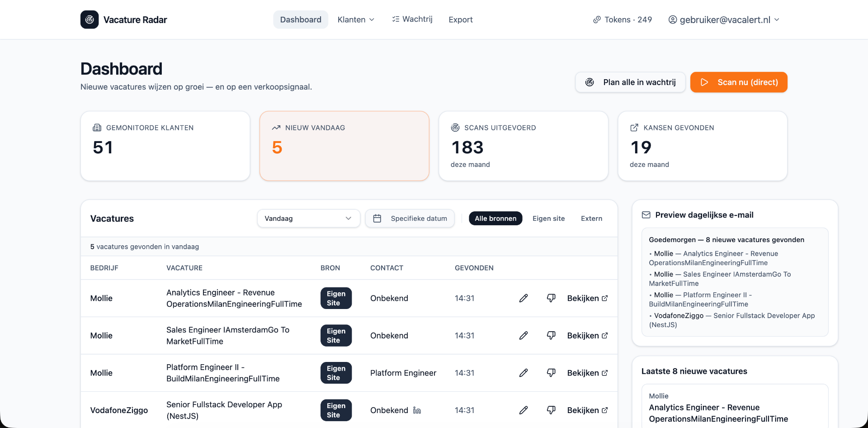Open LinkedIn icon in VodafoneZiggo row
The image size is (868, 428).
point(417,410)
